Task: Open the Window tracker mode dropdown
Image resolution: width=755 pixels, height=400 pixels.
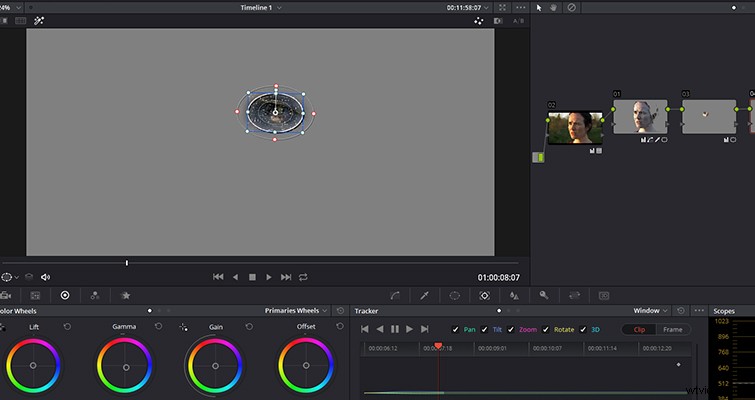Action: coord(651,311)
